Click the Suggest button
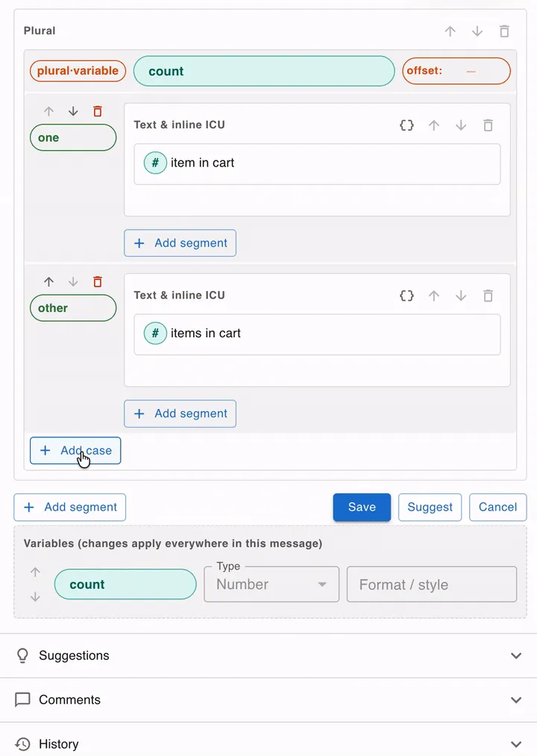This screenshot has height=756, width=537. 430,507
